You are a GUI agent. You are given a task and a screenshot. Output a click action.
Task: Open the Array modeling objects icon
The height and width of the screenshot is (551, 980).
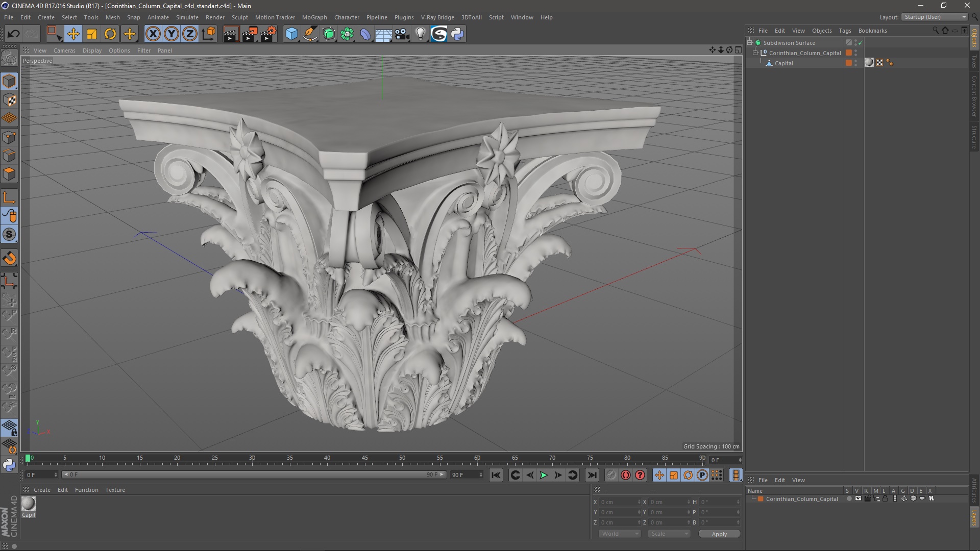347,34
